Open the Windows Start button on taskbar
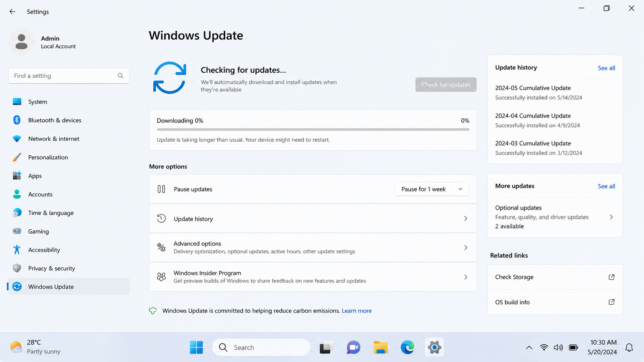The width and height of the screenshot is (644, 362). [x=196, y=347]
